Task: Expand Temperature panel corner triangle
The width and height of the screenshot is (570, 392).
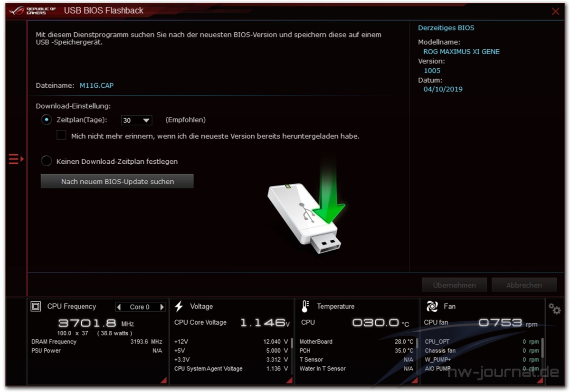Action: pos(415,380)
